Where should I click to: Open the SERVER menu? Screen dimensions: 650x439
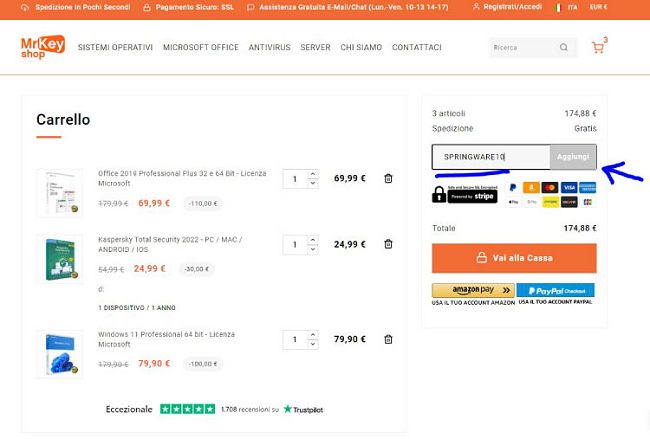click(315, 47)
